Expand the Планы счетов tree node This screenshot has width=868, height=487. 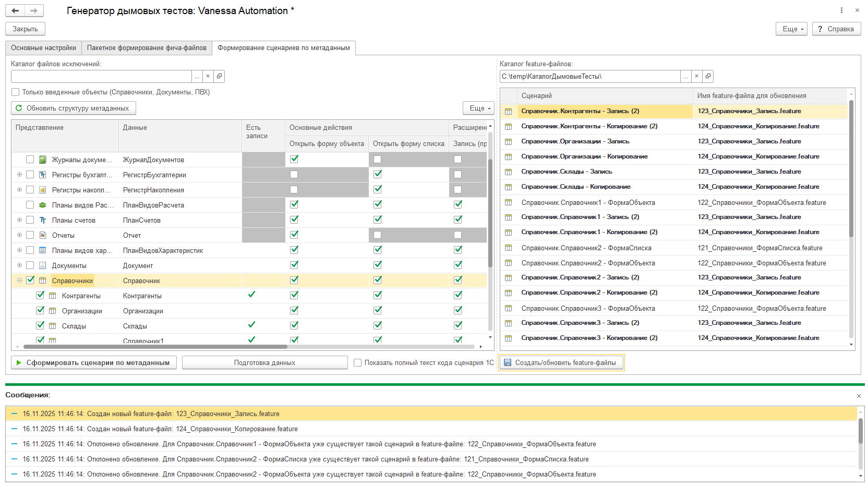coord(19,220)
